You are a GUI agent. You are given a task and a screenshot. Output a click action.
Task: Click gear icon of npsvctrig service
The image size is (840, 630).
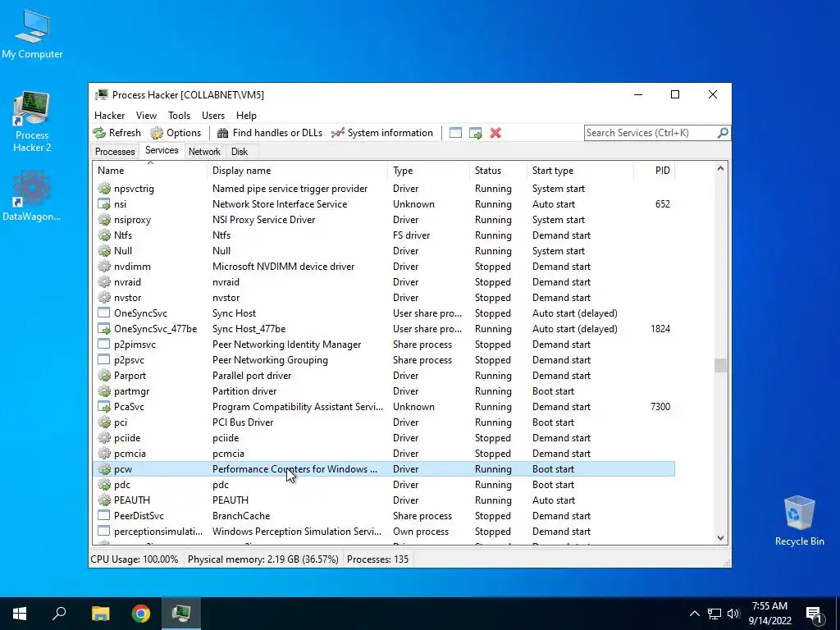[x=104, y=189]
